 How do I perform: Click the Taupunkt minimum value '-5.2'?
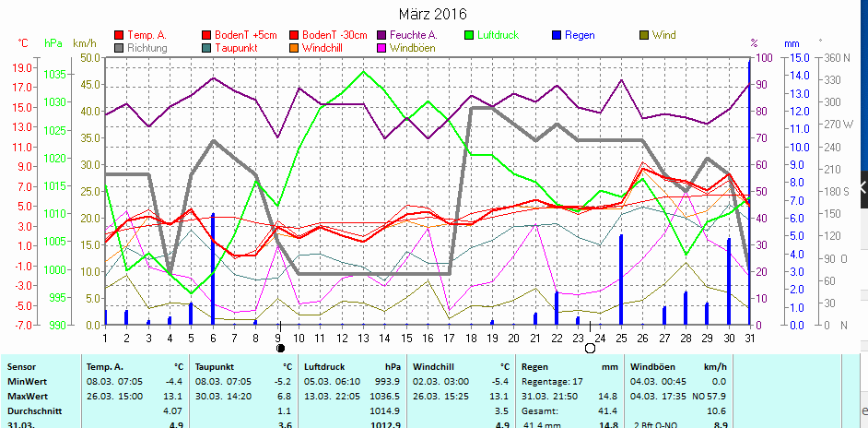pyautogui.click(x=284, y=382)
